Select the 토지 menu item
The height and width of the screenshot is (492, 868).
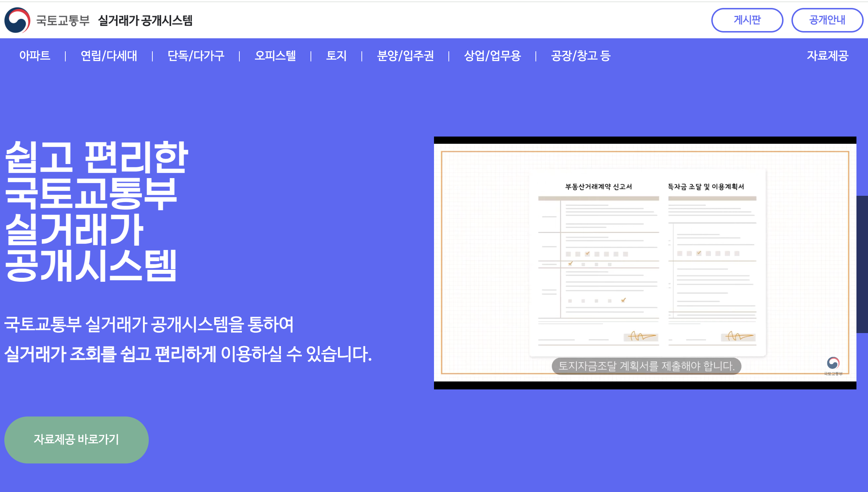coord(336,56)
